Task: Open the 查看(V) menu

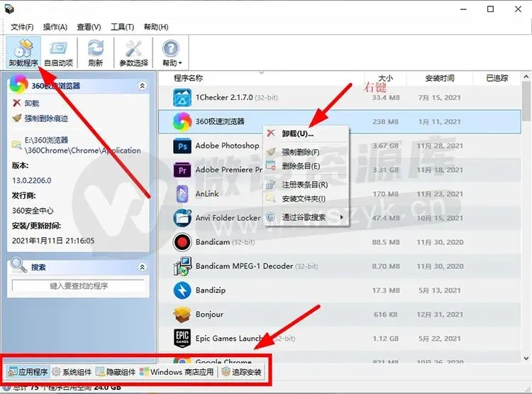Action: coord(89,27)
